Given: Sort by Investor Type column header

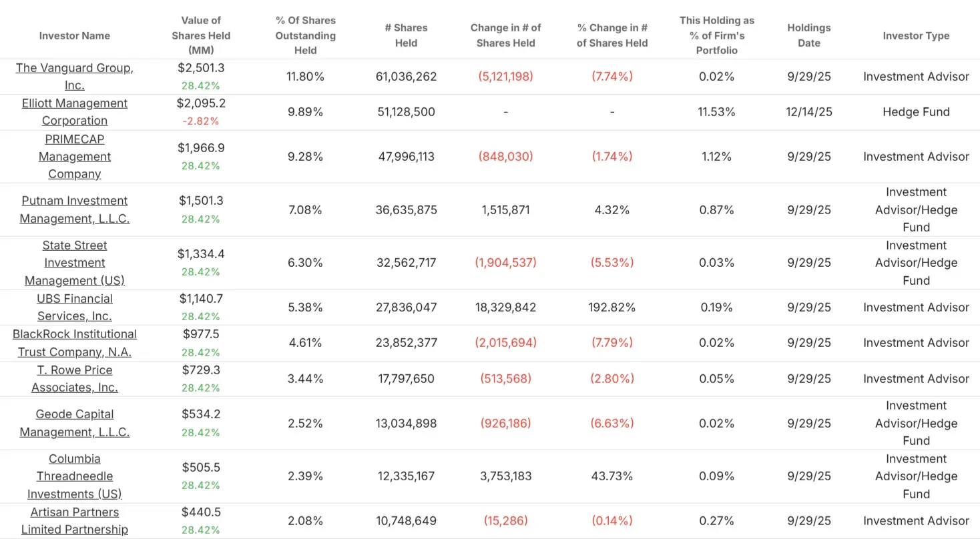Looking at the screenshot, I should (x=916, y=35).
